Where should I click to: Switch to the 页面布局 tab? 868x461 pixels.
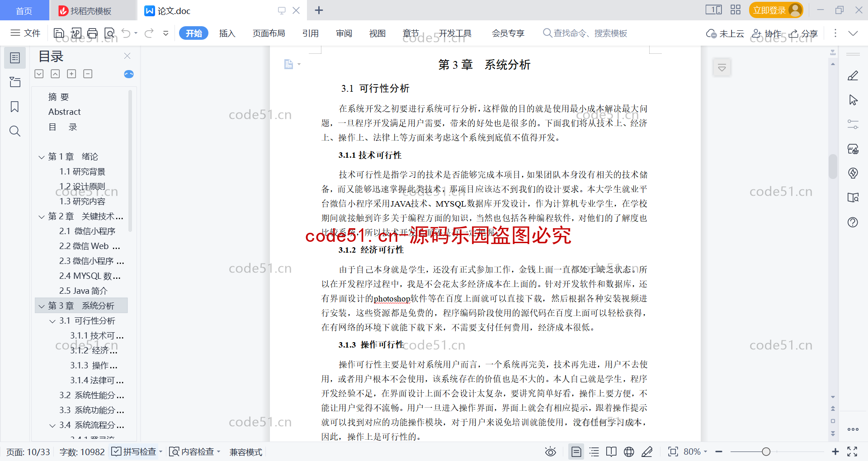269,33
